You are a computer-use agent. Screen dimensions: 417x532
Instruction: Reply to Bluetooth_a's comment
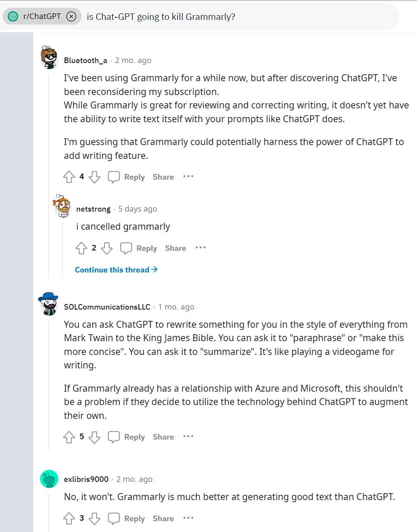128,177
